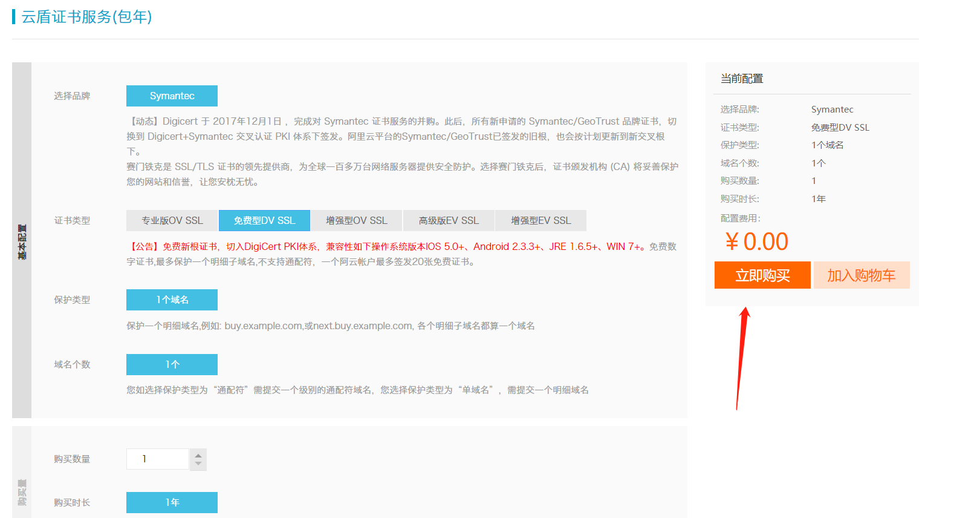
Task: Choose 专业版OV SSL certificate type
Action: click(x=172, y=220)
